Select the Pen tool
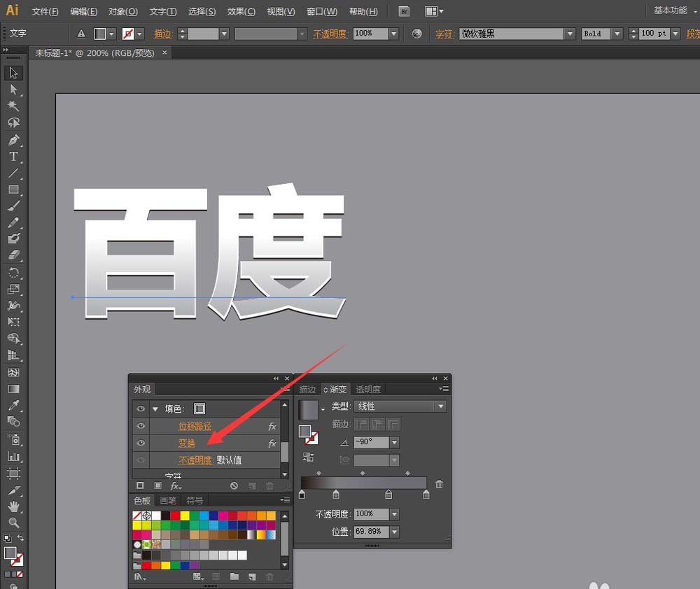 point(13,140)
